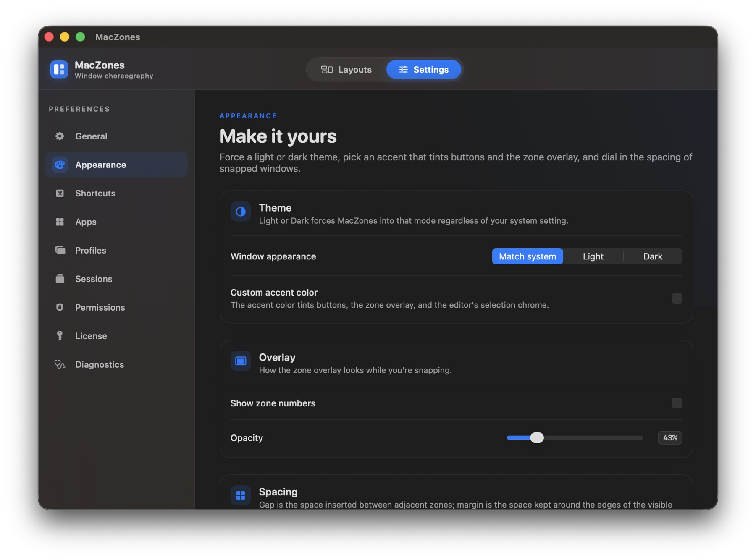756x560 pixels.
Task: Click the 'Custom accent color' label
Action: [x=274, y=292]
